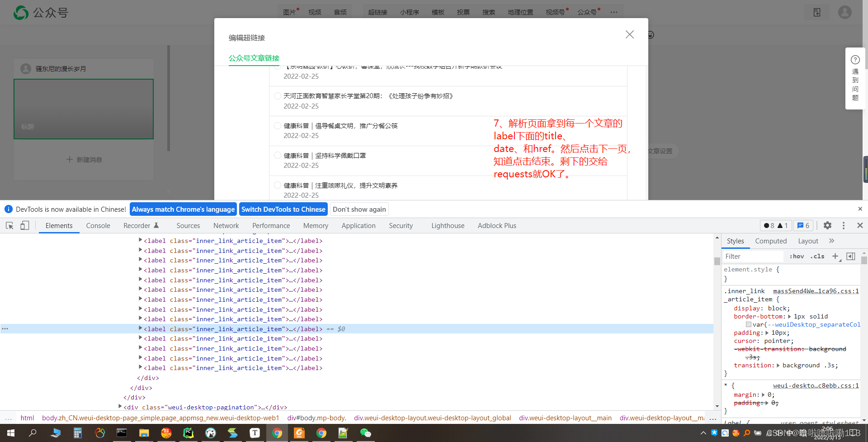Image resolution: width=868 pixels, height=442 pixels.
Task: Open the Sources tab
Action: (188, 225)
